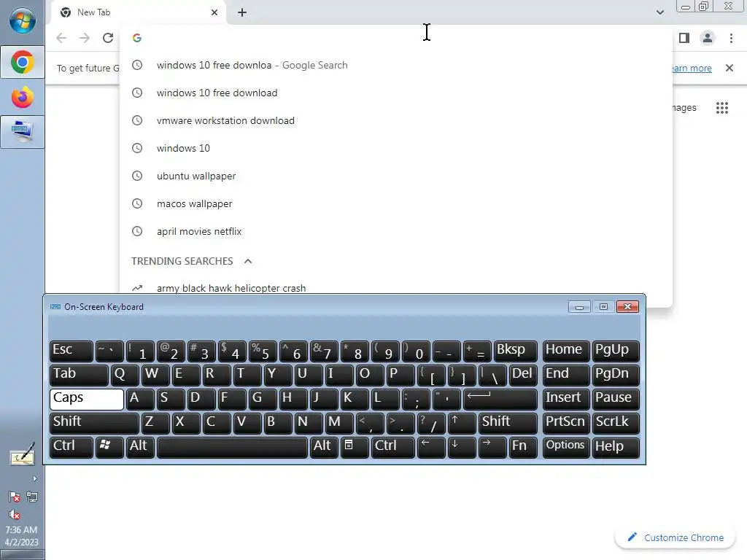
Task: Pick 'ubuntu wallpaper' suggestion
Action: point(396,176)
